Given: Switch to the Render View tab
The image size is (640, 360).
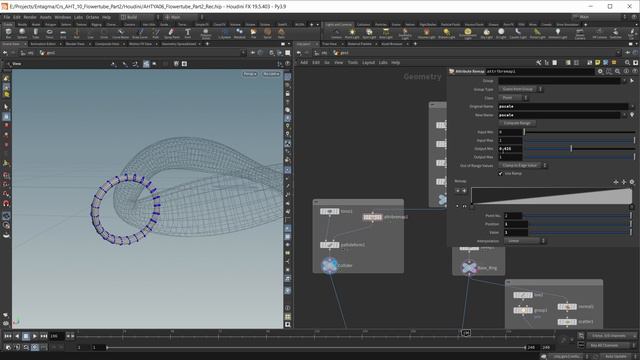Looking at the screenshot, I should click(75, 44).
